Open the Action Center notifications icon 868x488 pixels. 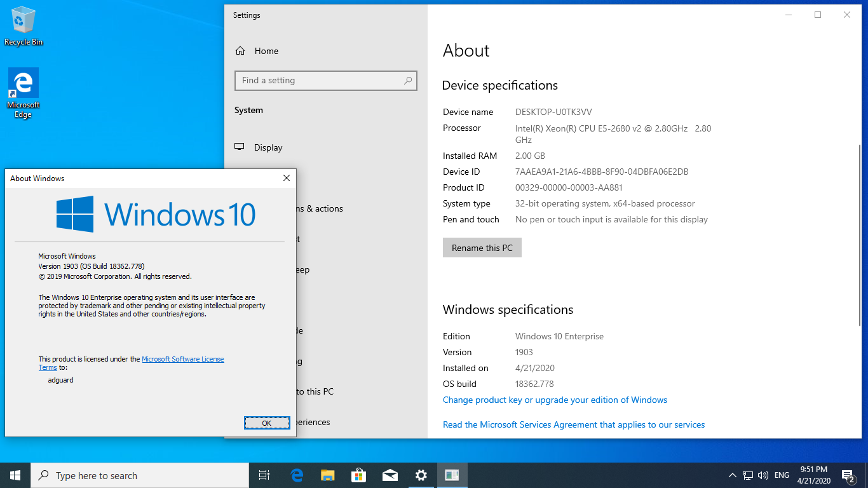click(848, 475)
